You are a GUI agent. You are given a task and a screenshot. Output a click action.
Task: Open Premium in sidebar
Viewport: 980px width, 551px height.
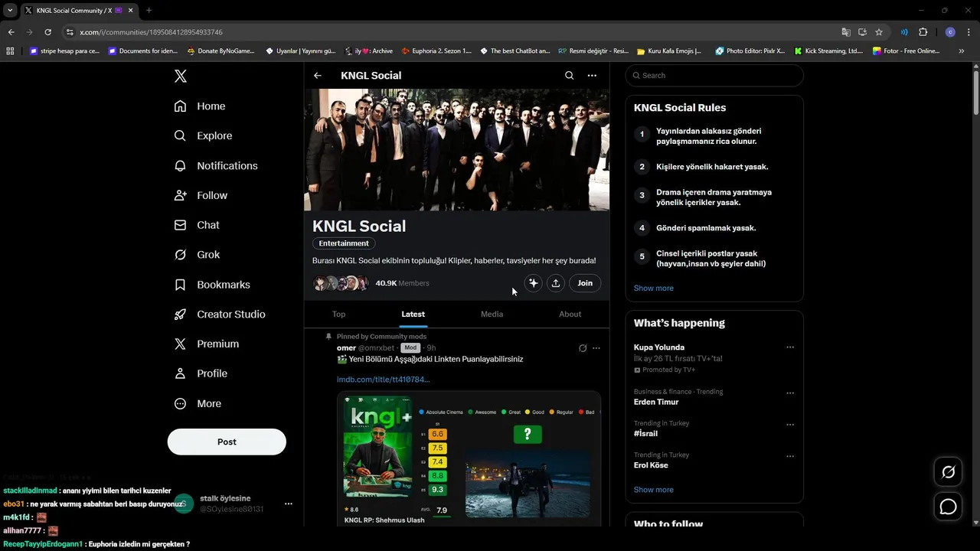coord(207,344)
